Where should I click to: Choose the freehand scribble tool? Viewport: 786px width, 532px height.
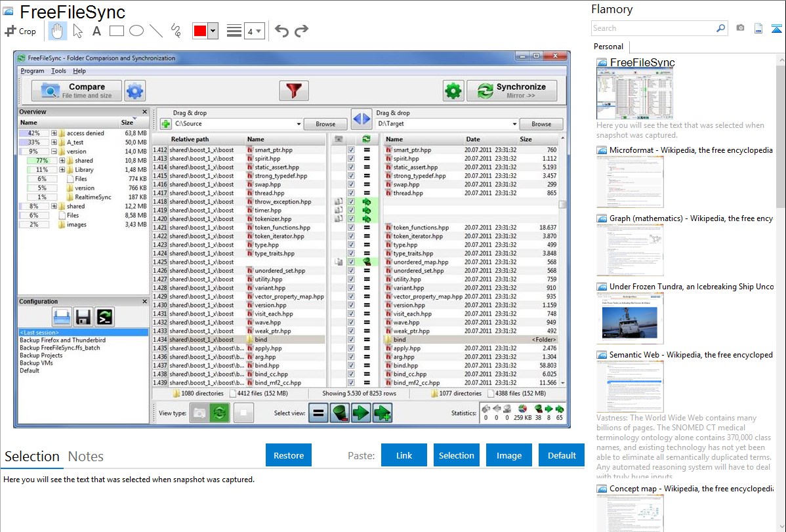pos(176,31)
